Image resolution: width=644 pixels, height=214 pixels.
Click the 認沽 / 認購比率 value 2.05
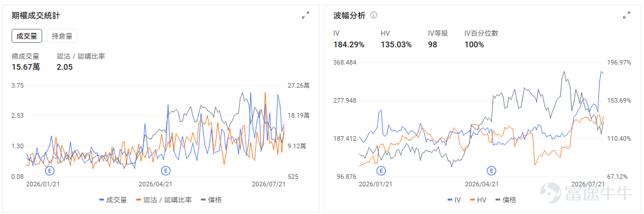point(65,67)
